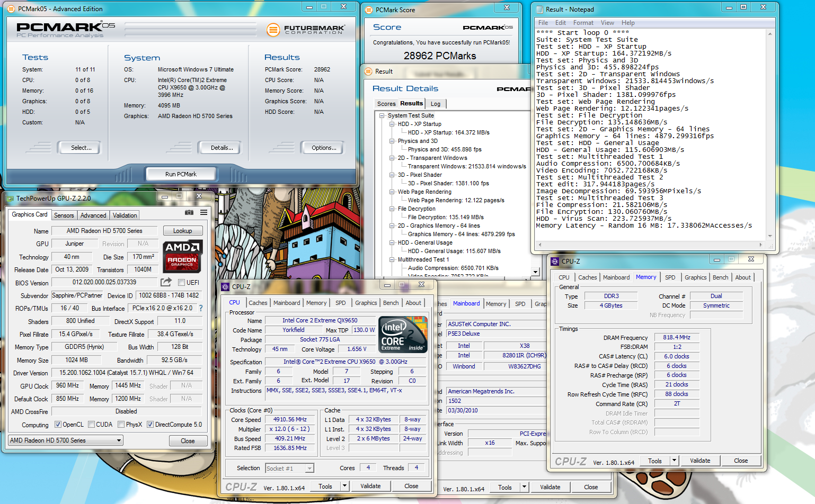Click the 28962 PCMarks score text
Image resolution: width=815 pixels, height=504 pixels.
[x=440, y=56]
